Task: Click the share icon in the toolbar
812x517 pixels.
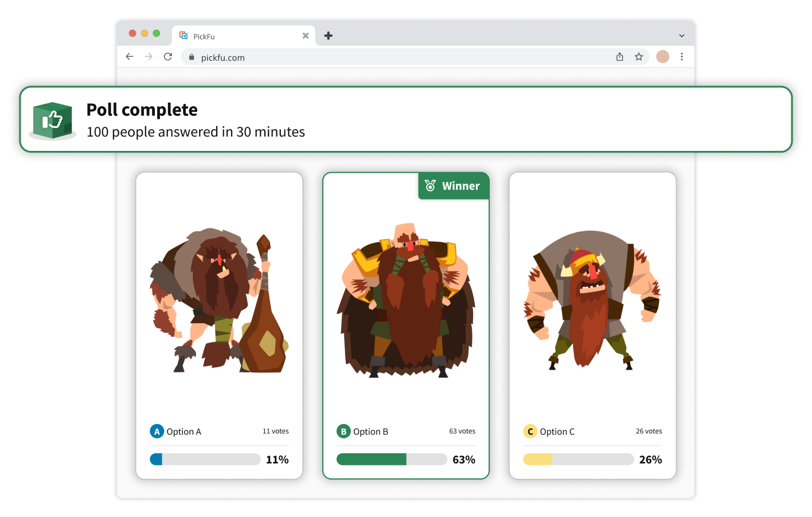Action: 619,57
